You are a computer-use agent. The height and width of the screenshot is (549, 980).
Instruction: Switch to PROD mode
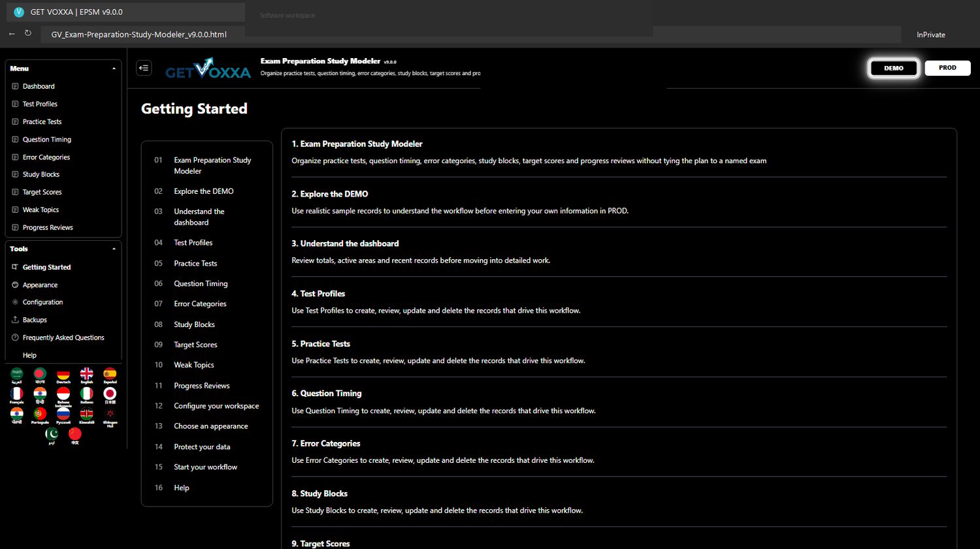click(947, 68)
